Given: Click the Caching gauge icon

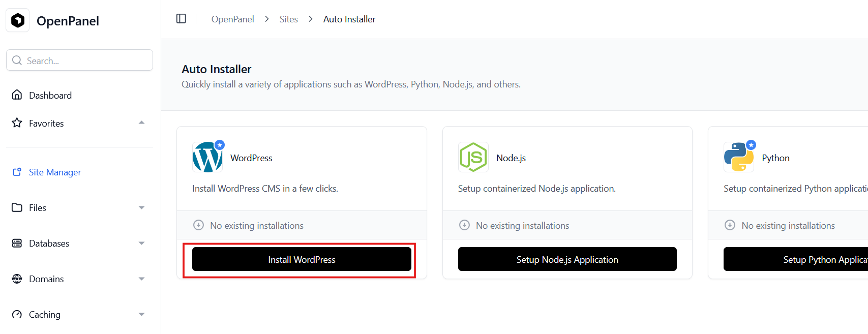Looking at the screenshot, I should point(17,314).
